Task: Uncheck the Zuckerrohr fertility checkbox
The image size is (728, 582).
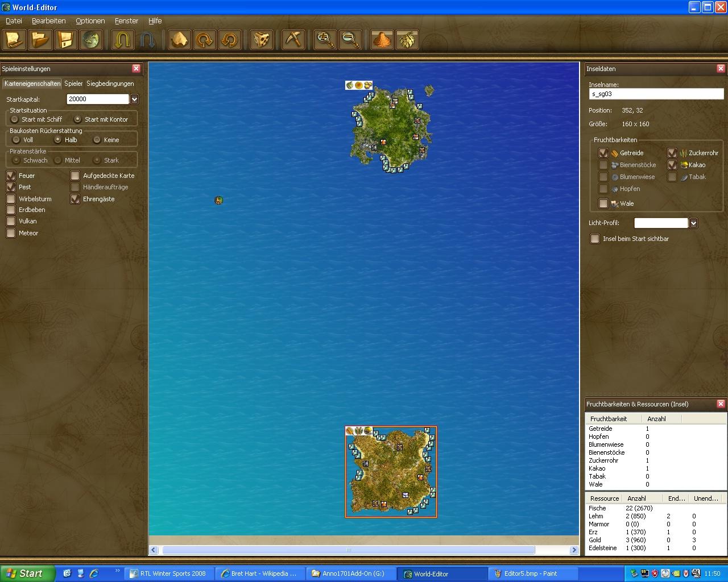Action: click(672, 153)
